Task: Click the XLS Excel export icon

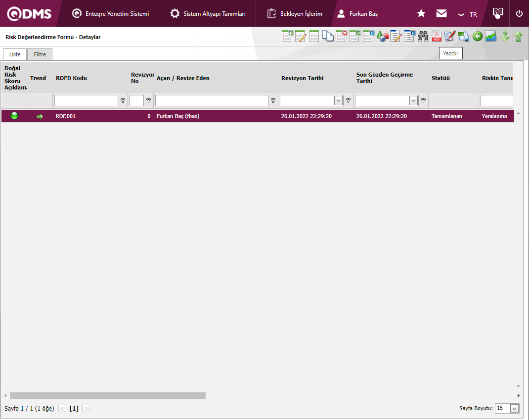Action: pos(464,37)
